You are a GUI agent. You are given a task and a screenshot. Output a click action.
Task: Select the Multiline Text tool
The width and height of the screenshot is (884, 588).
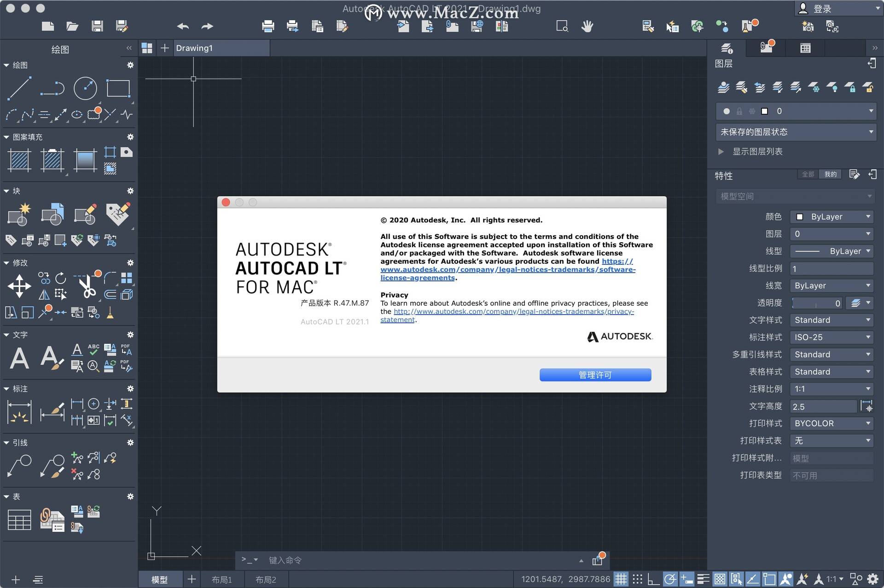[x=19, y=358]
